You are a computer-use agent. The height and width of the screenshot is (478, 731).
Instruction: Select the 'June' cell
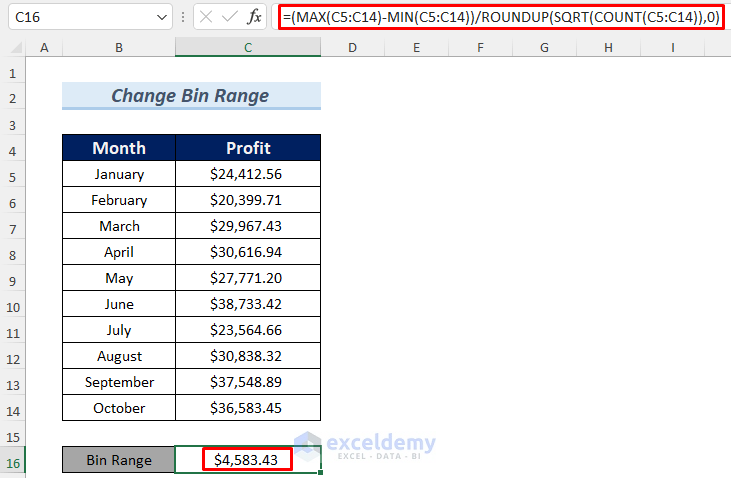[x=119, y=304]
